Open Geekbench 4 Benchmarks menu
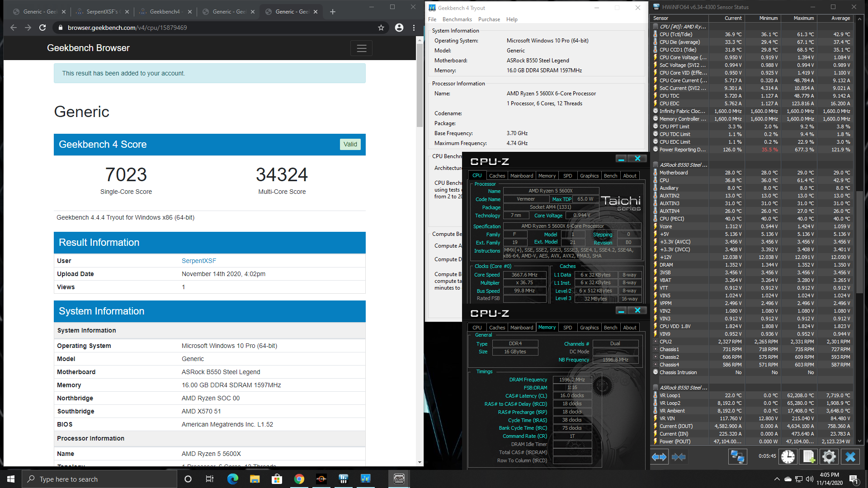 click(x=457, y=19)
